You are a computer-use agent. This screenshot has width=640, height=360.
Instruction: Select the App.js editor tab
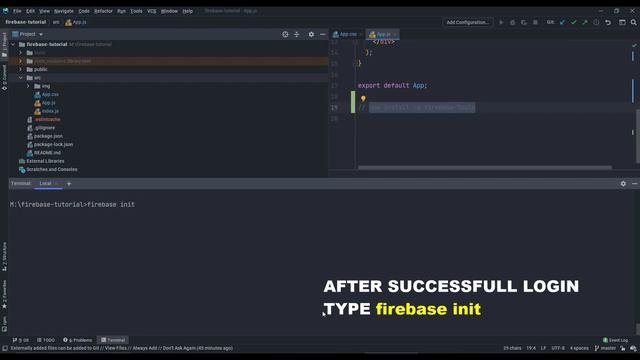pyautogui.click(x=382, y=34)
